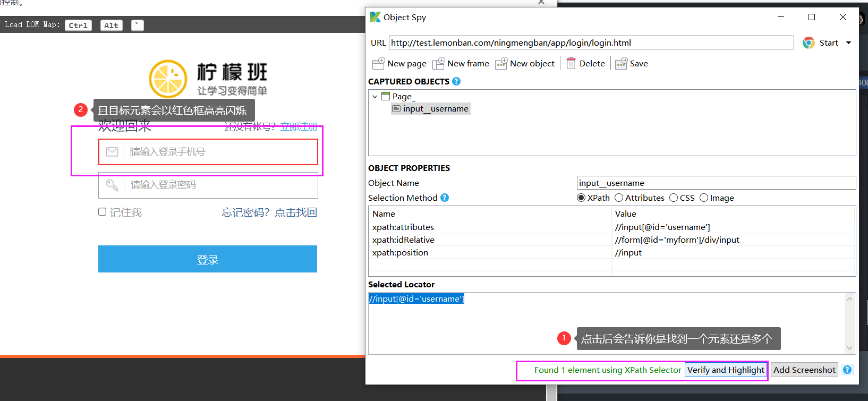This screenshot has height=401, width=868.
Task: Click the Alt key in Load DOM Map bar
Action: point(112,25)
